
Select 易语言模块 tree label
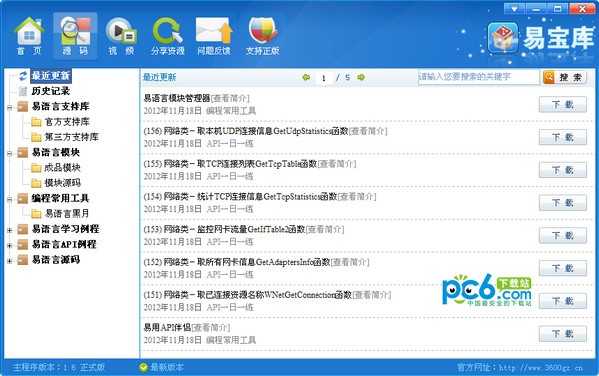click(56, 152)
